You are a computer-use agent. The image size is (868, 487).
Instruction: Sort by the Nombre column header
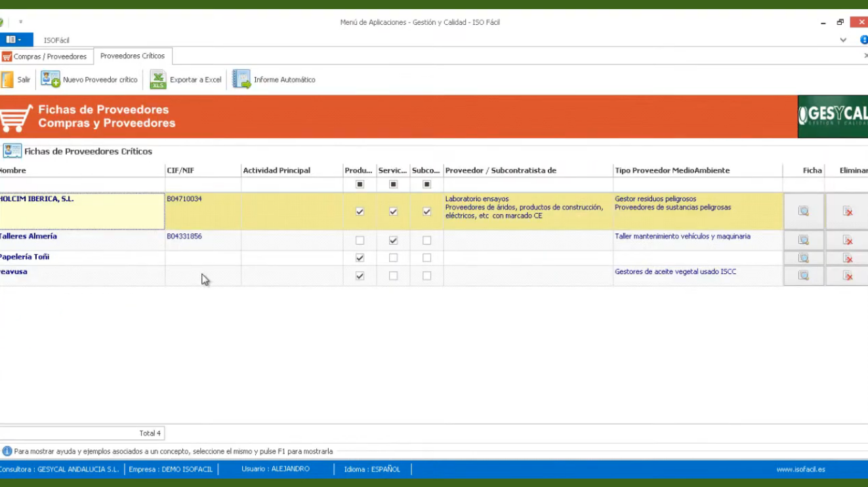pos(82,170)
